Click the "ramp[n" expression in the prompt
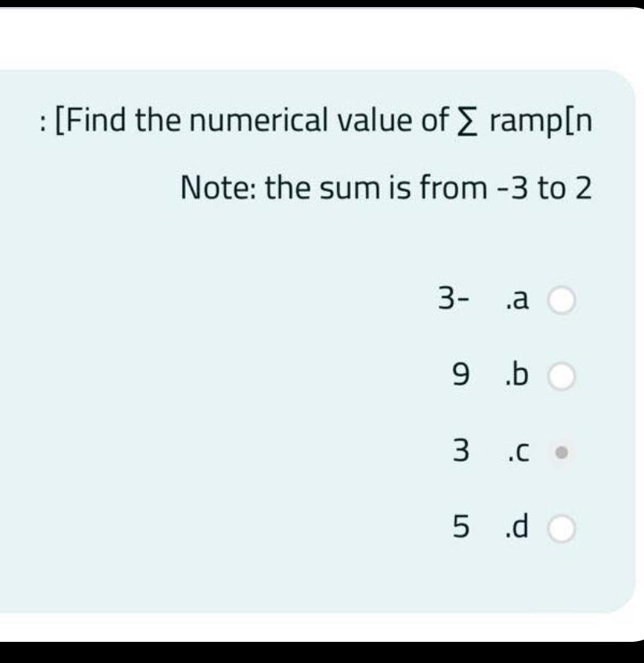The image size is (644, 663). tap(541, 120)
